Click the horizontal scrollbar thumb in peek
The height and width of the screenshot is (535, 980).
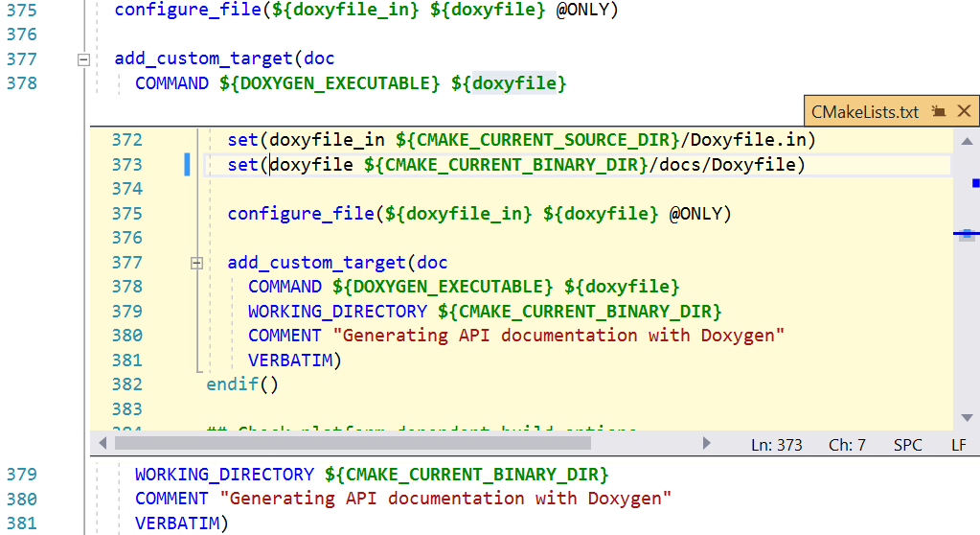(x=353, y=443)
